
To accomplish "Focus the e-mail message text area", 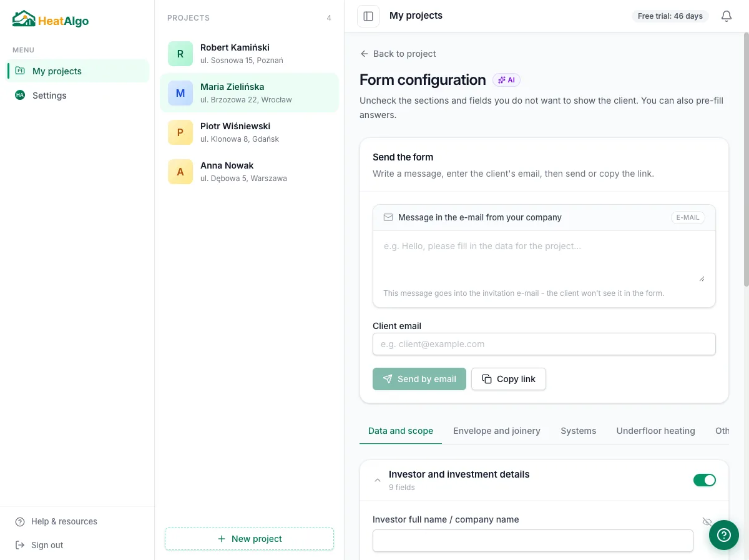I will click(x=544, y=258).
